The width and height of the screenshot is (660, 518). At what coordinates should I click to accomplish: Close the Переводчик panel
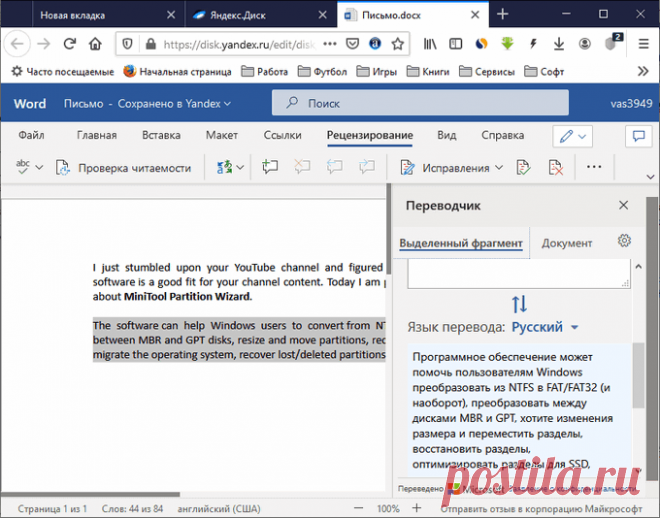(x=623, y=205)
